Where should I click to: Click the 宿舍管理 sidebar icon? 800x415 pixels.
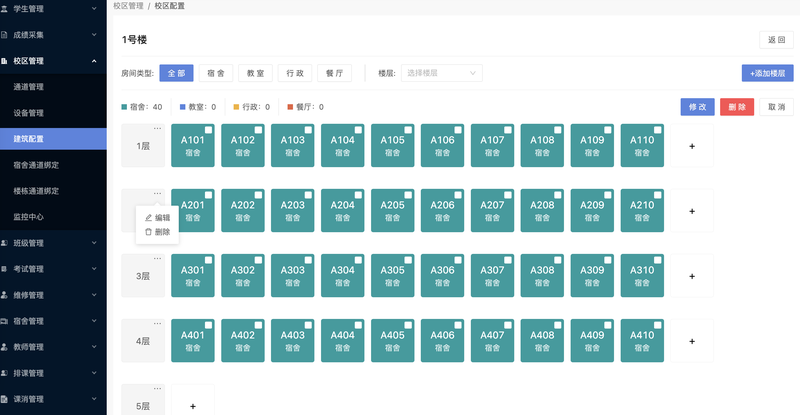click(4, 321)
